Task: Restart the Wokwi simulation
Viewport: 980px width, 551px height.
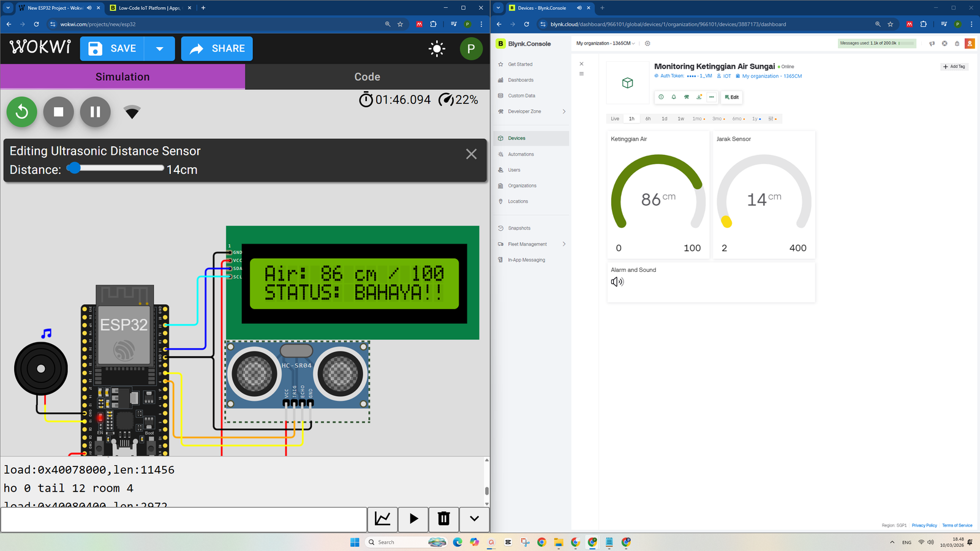Action: coord(22,112)
